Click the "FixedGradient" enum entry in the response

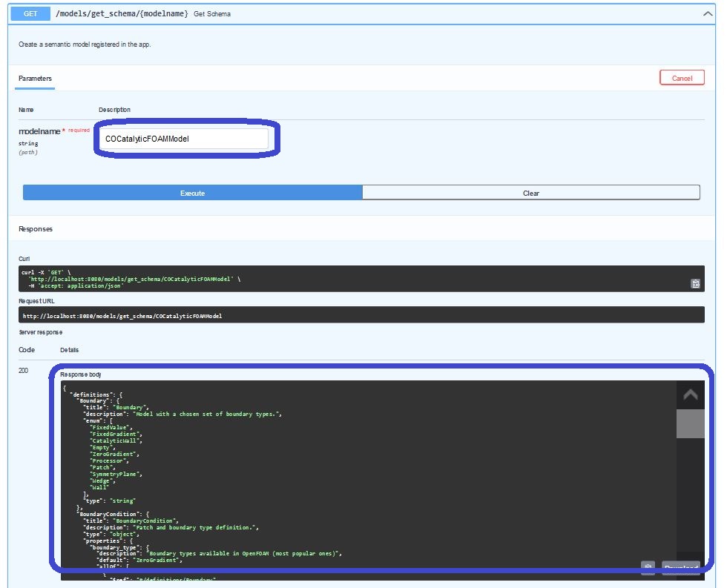click(116, 435)
